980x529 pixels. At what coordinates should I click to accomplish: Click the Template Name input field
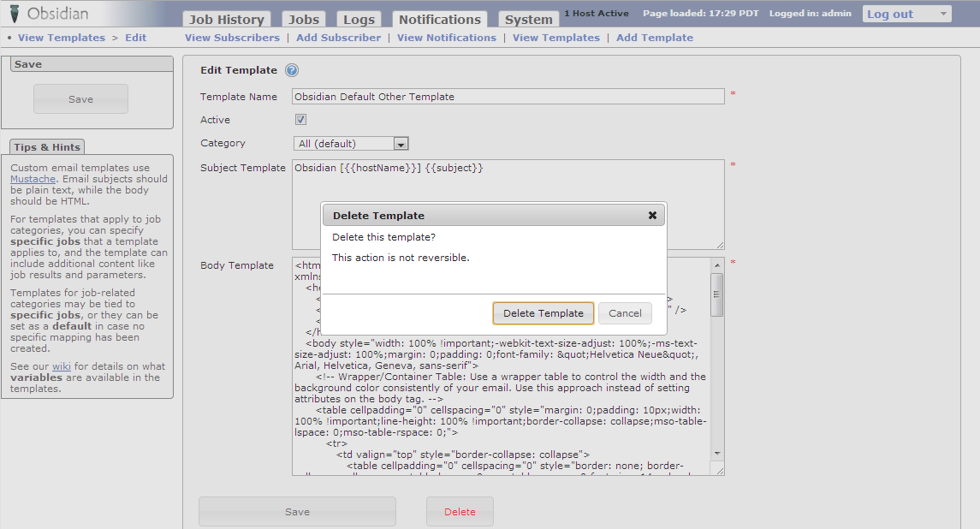coord(508,97)
